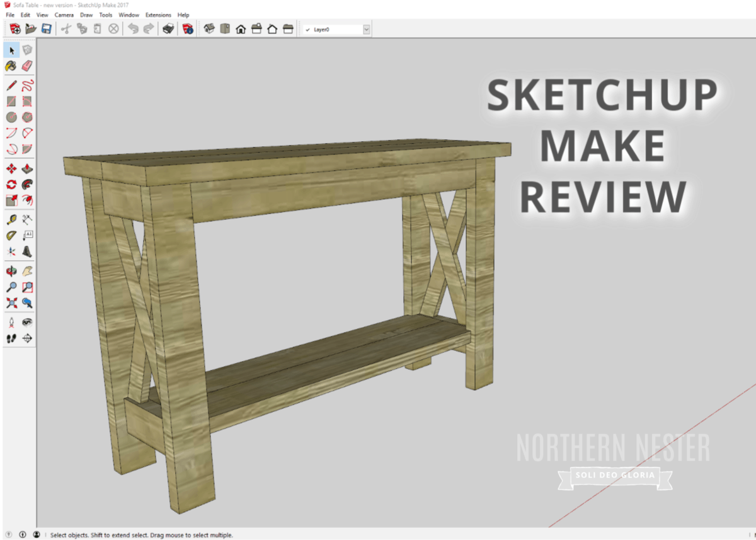The width and height of the screenshot is (756, 540).
Task: Select the Line pencil tool
Action: click(x=11, y=85)
